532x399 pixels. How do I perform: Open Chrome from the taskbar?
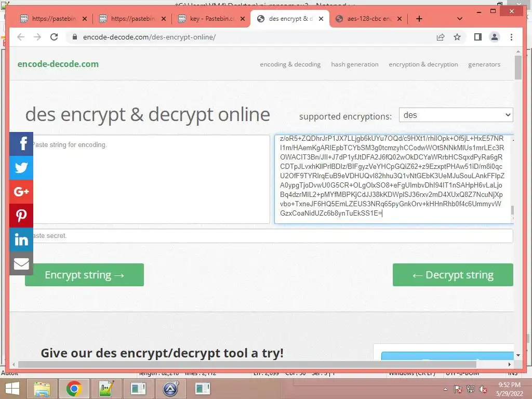pos(74,389)
